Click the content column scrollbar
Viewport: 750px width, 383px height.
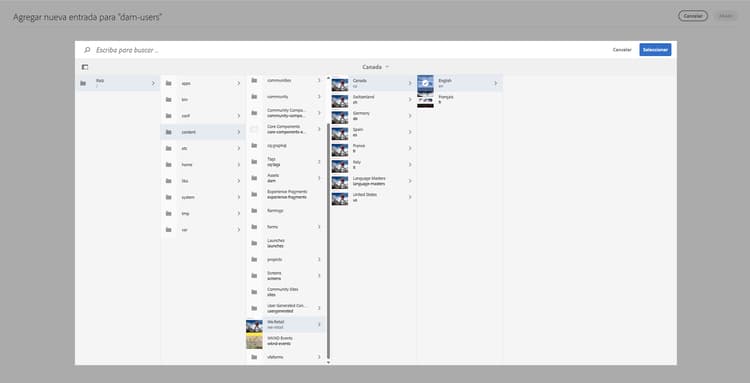(328, 241)
